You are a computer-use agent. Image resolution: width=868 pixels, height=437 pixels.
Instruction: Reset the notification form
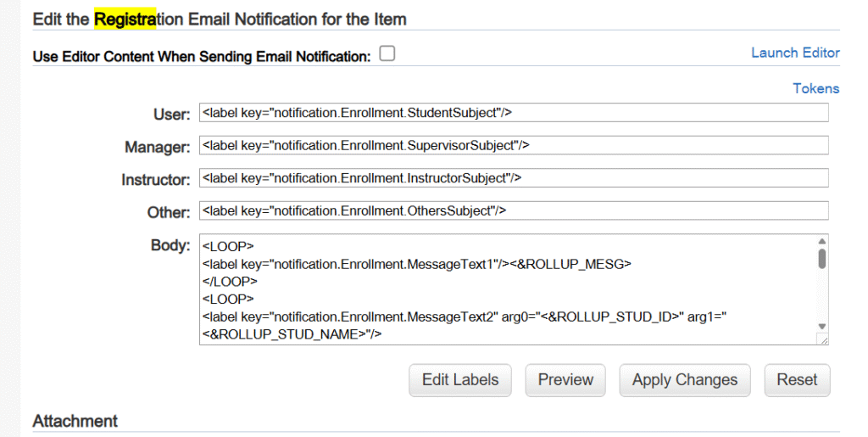click(x=797, y=380)
